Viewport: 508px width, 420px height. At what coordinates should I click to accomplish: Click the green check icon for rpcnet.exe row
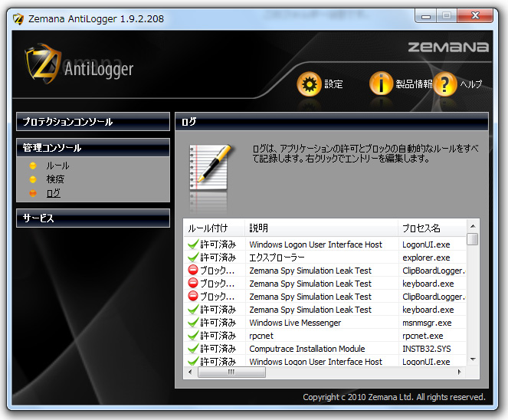193,336
